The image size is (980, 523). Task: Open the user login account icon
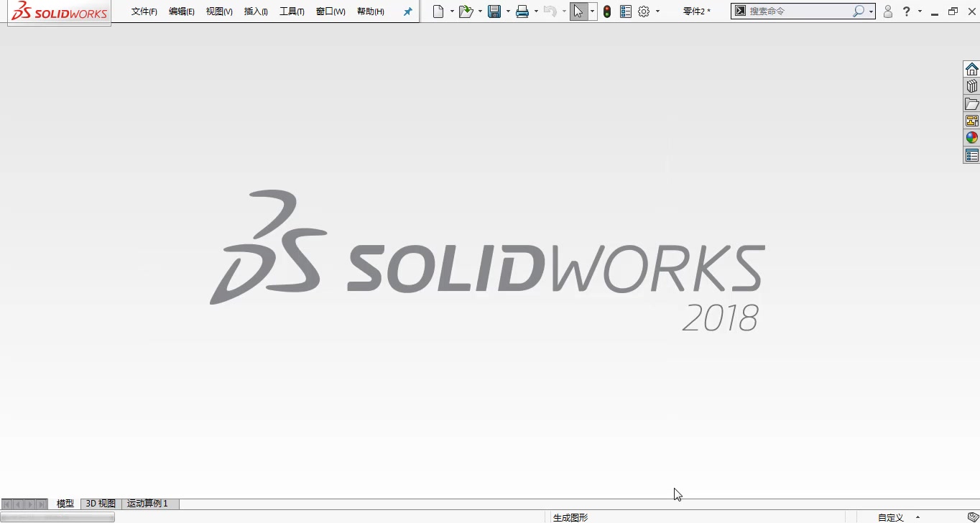(888, 11)
